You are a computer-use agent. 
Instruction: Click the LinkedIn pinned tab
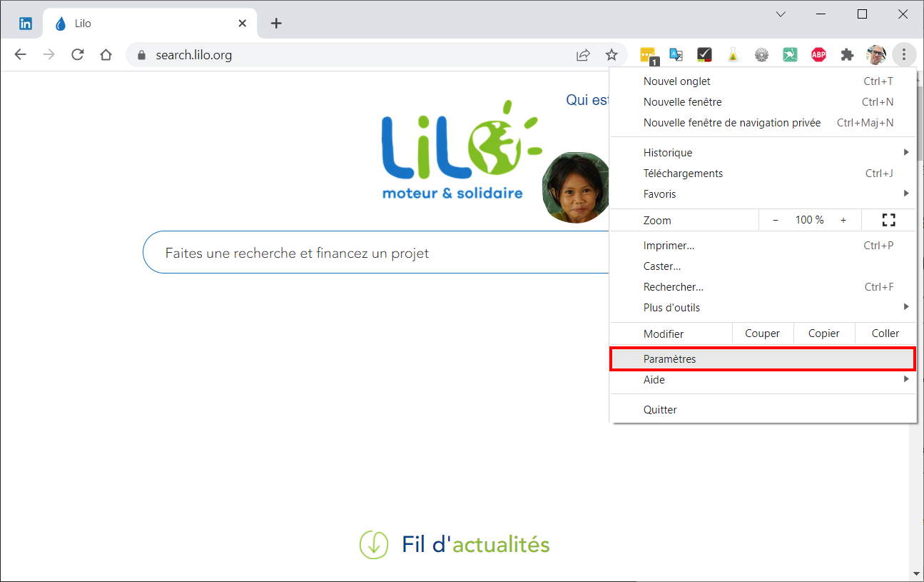[x=26, y=24]
